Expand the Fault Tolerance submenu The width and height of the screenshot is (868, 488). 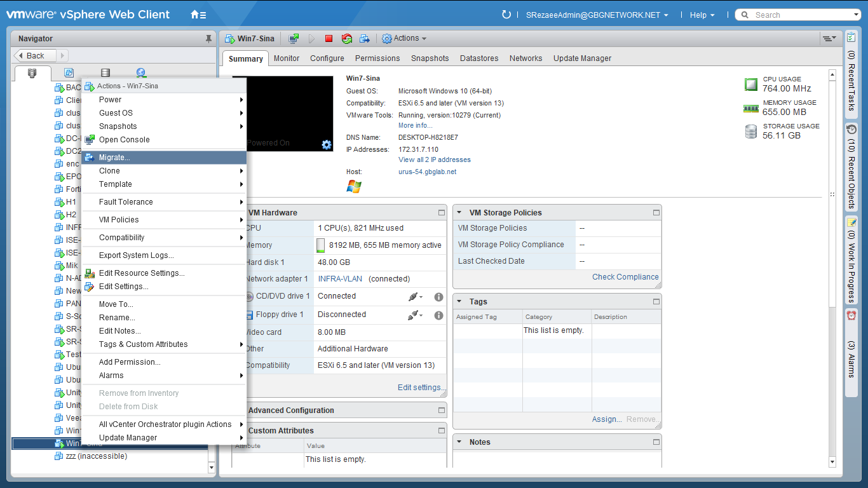pyautogui.click(x=164, y=202)
